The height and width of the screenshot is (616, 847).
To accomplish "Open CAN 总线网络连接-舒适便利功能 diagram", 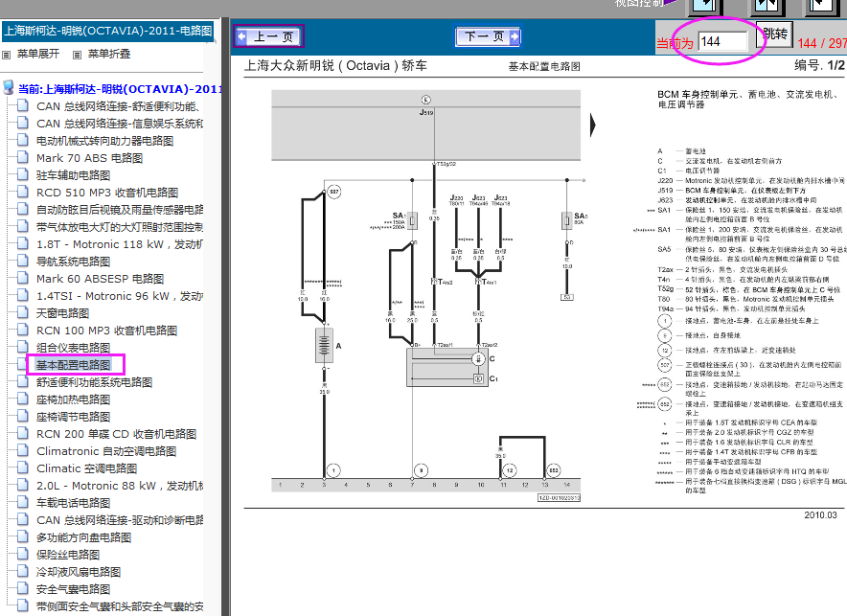I will pyautogui.click(x=120, y=106).
